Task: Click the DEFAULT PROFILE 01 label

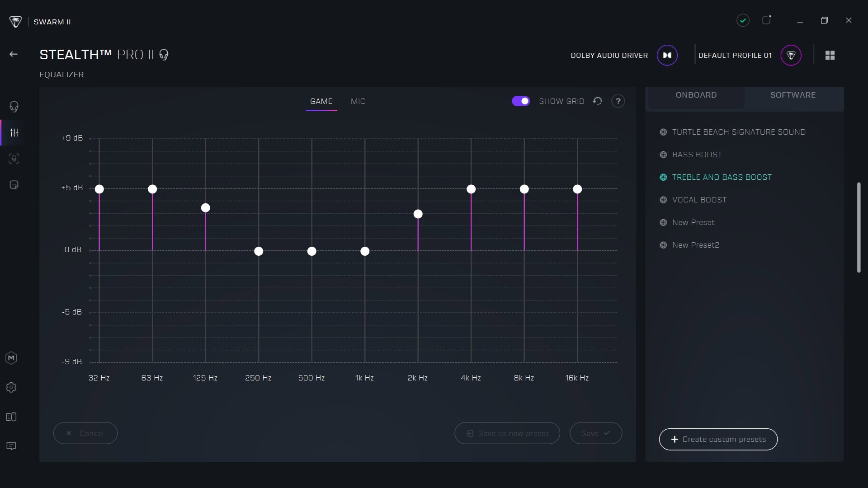Action: tap(735, 56)
